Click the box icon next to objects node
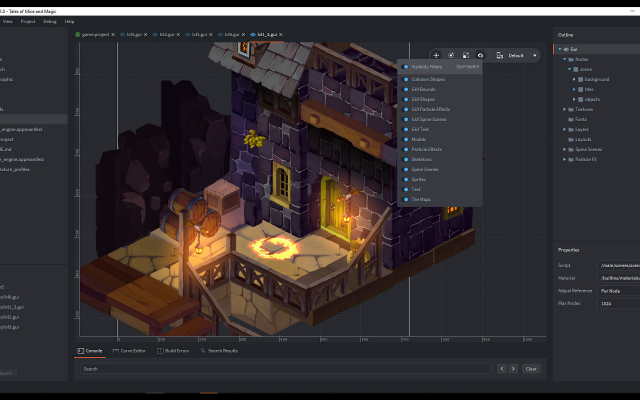This screenshot has height=400, width=640. [580, 99]
